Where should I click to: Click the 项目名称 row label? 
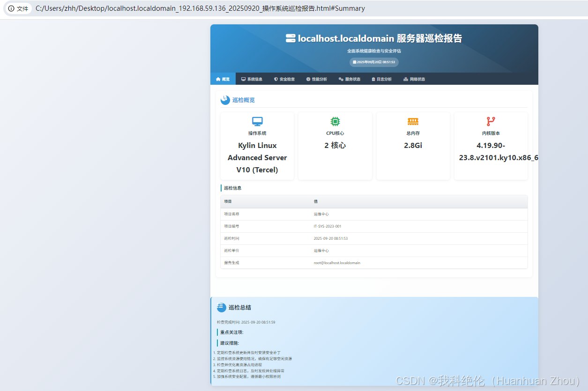(x=231, y=214)
